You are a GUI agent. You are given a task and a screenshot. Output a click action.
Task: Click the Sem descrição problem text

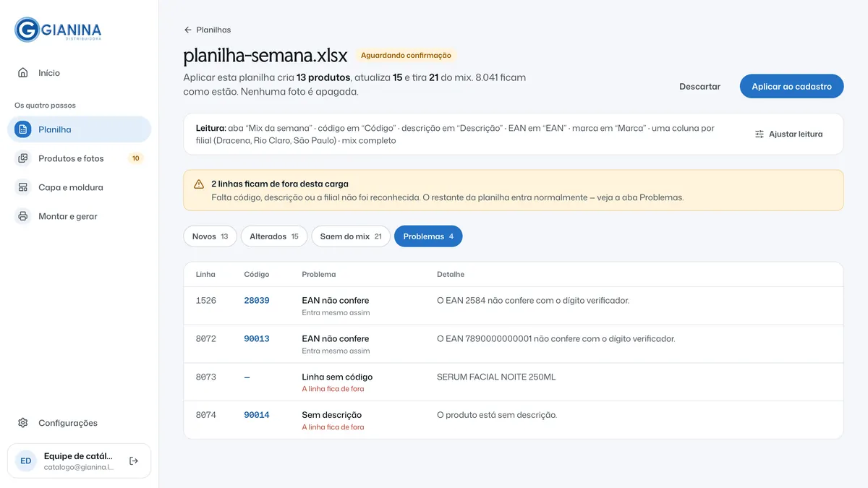(331, 415)
